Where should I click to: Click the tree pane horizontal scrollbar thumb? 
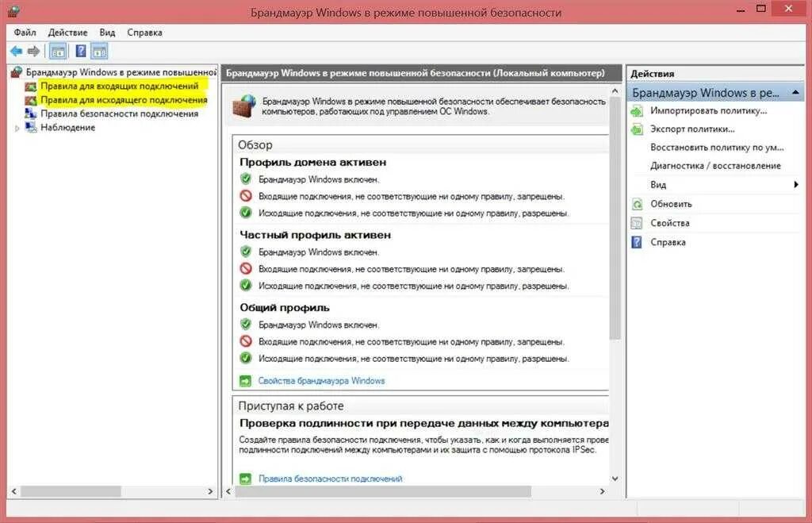click(71, 491)
